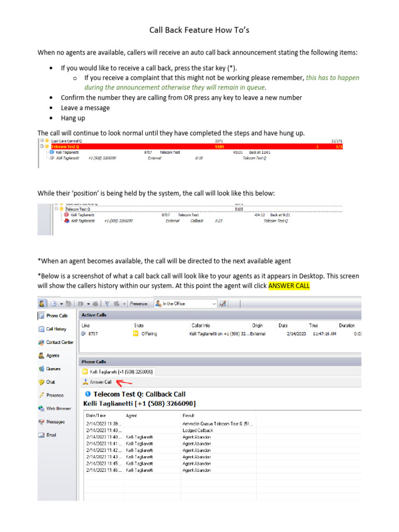The width and height of the screenshot is (399, 532).
Task: Sort Active Calls by the Line column
Action: (x=86, y=325)
